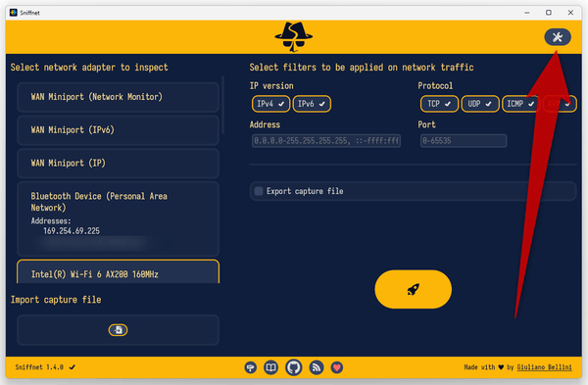
Task: Click the signpost issues icon in the footer
Action: coord(251,367)
